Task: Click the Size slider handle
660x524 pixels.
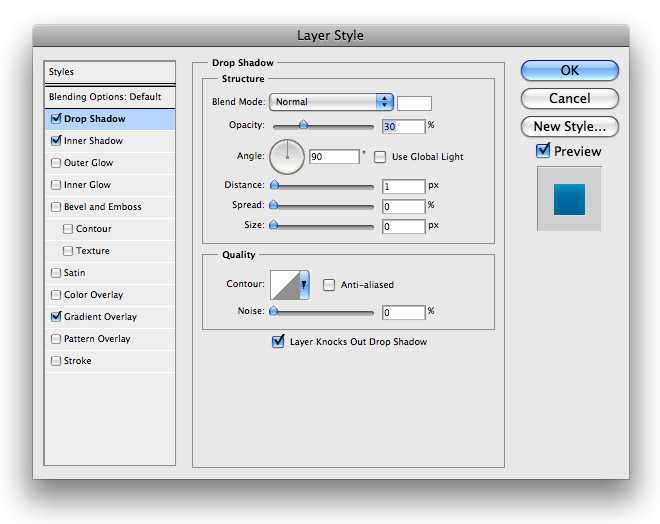Action: pos(274,225)
